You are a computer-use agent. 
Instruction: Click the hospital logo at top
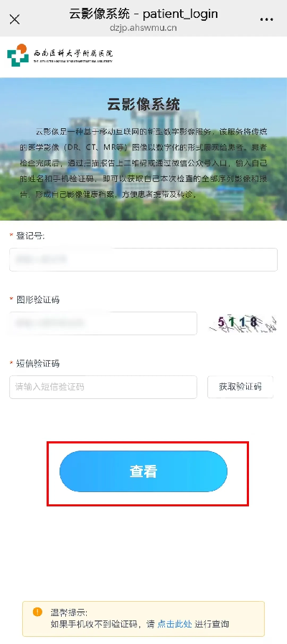[x=18, y=55]
